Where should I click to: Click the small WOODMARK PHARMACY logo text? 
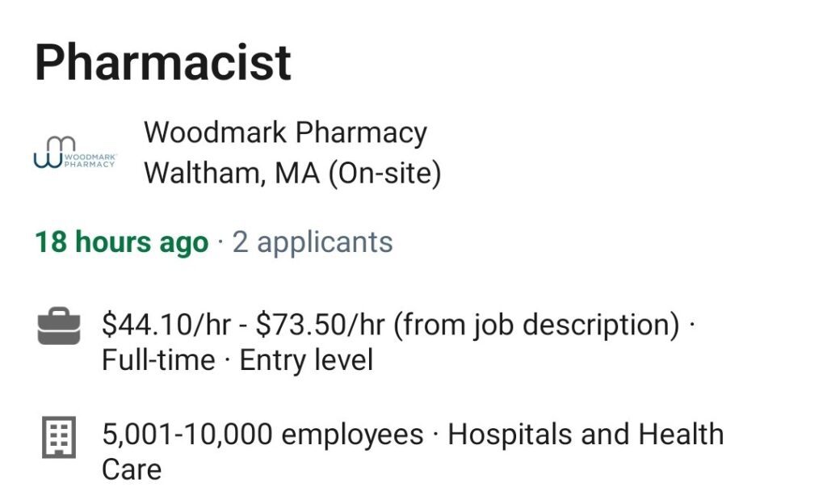point(90,161)
